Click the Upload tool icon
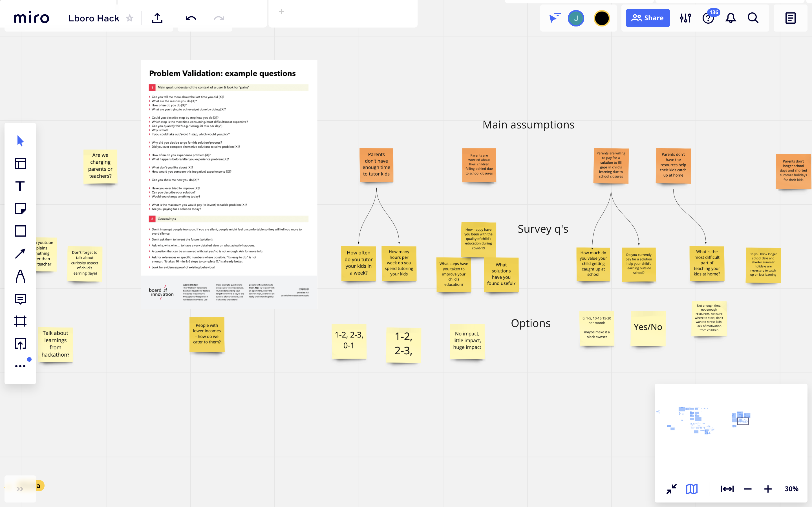Image resolution: width=812 pixels, height=507 pixels. click(x=20, y=344)
